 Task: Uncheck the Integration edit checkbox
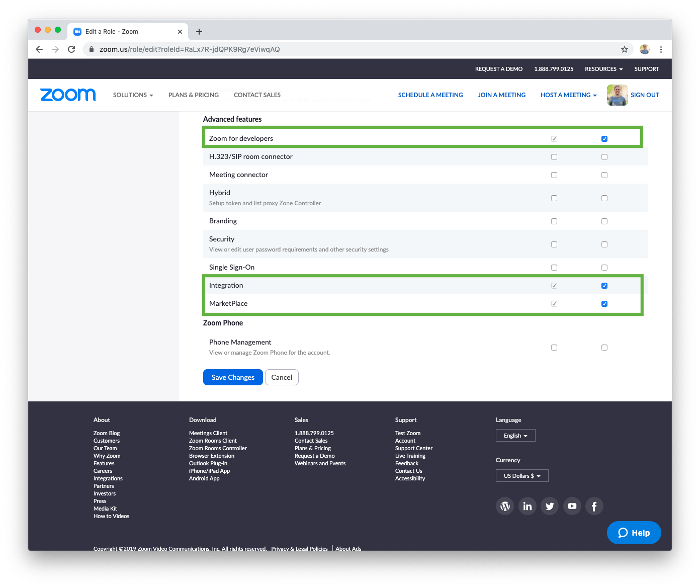[x=604, y=286]
